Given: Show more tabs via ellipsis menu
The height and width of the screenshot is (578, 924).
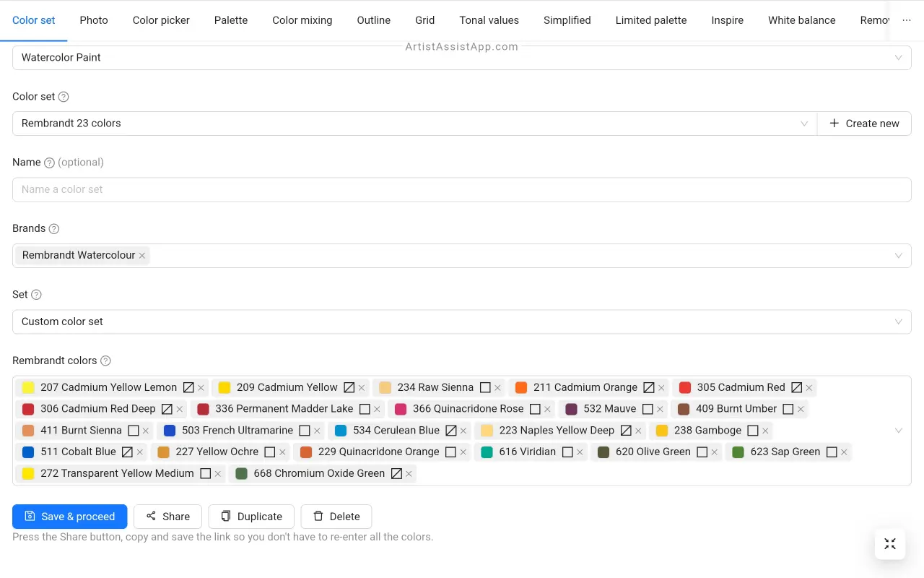Looking at the screenshot, I should click(x=907, y=20).
